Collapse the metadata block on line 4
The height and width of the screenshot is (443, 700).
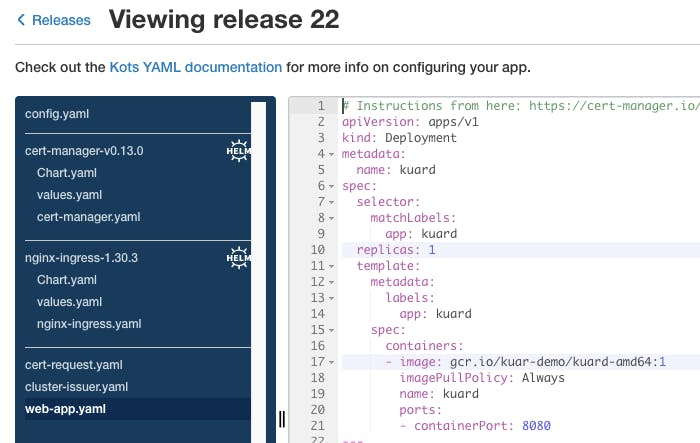(332, 154)
